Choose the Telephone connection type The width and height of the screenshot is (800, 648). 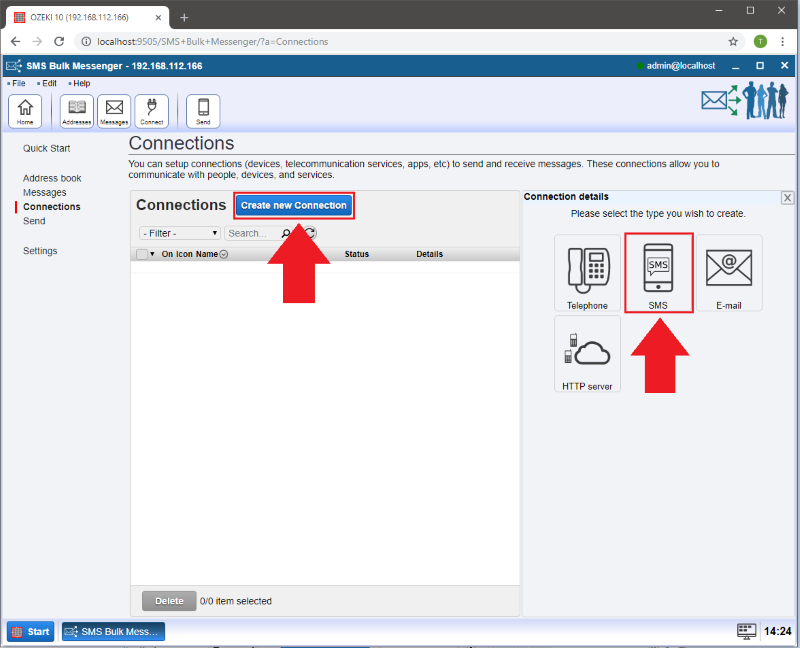coord(587,274)
